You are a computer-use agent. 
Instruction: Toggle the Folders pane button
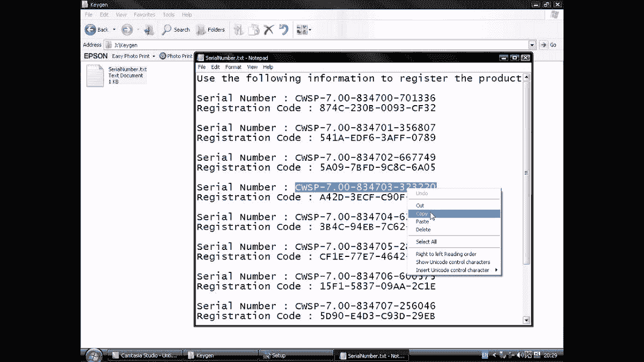(x=210, y=30)
